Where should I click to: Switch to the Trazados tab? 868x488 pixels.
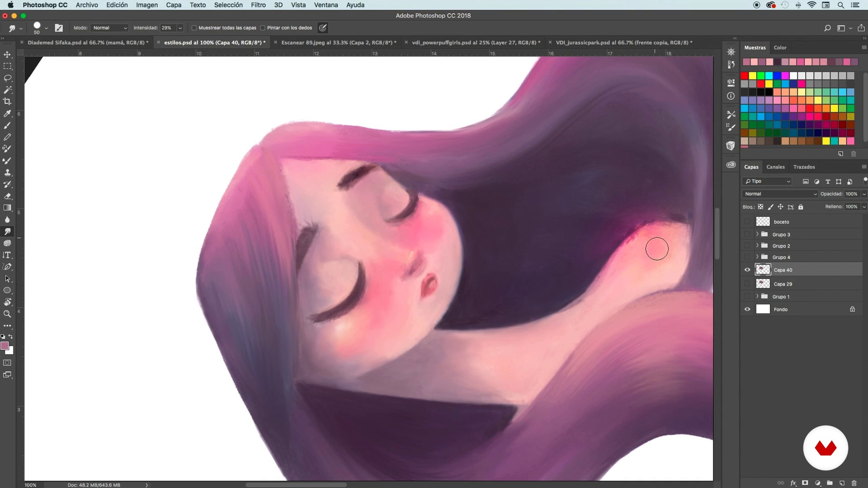click(x=804, y=167)
